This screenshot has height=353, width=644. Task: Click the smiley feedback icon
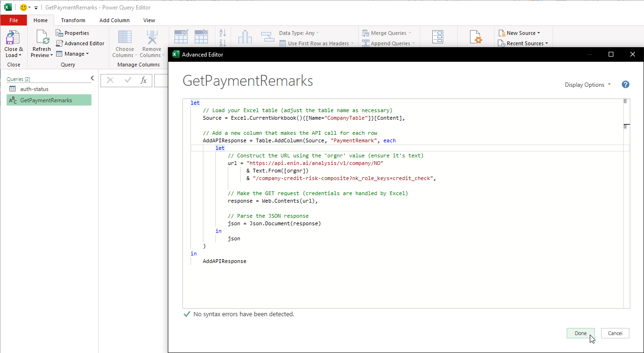pos(24,8)
